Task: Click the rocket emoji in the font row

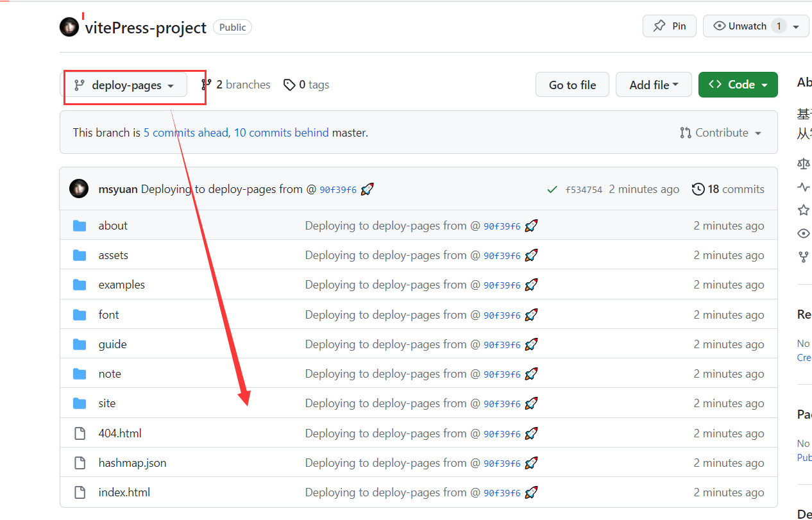Action: [x=531, y=315]
